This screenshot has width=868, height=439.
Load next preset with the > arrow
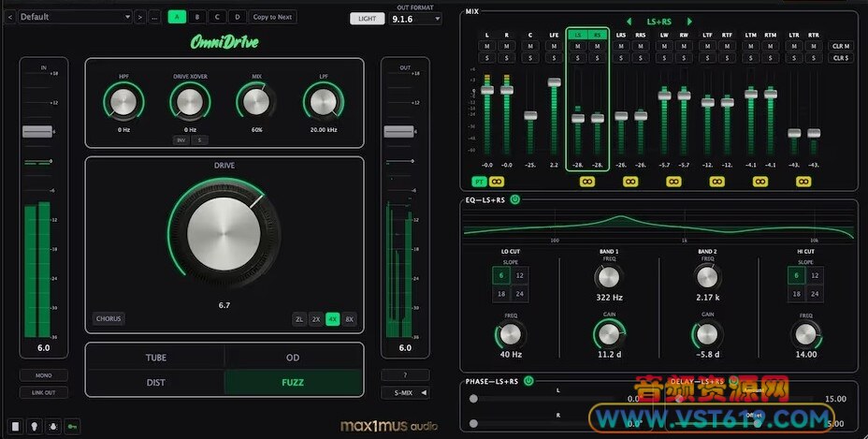coord(139,17)
